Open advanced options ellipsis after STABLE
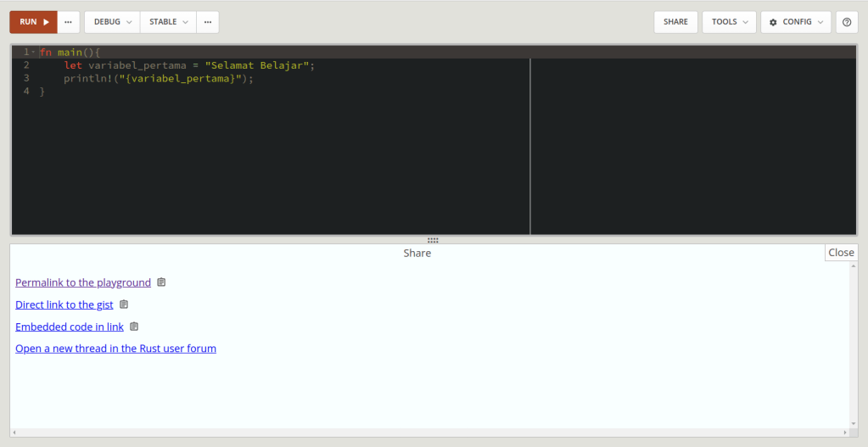This screenshot has width=868, height=447. 208,22
